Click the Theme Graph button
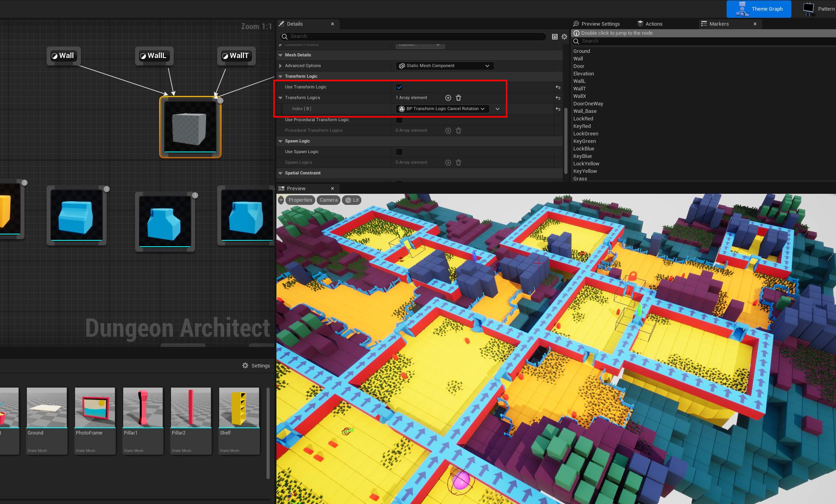 [x=759, y=9]
